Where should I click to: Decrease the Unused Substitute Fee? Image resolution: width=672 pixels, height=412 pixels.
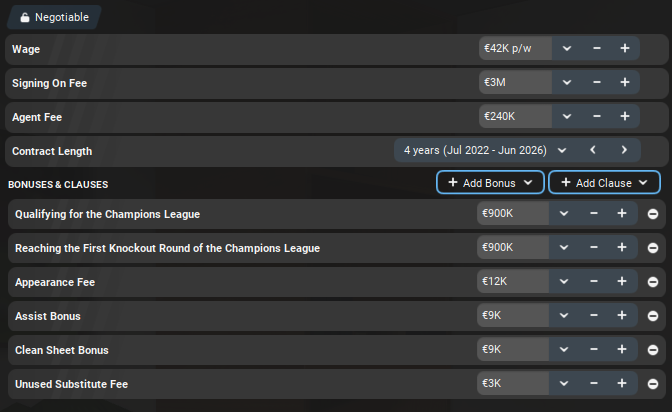pyautogui.click(x=594, y=383)
